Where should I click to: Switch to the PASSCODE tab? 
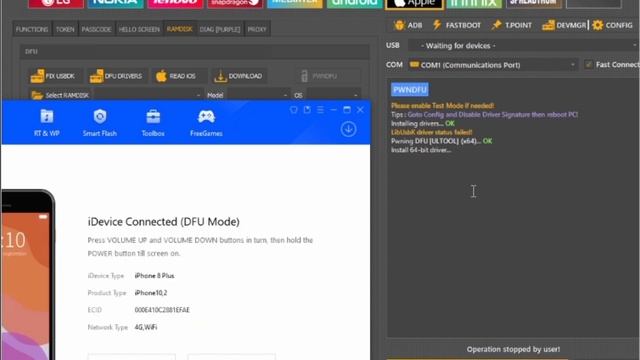(96, 29)
